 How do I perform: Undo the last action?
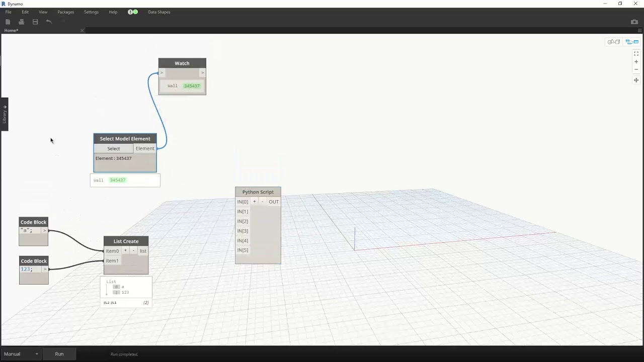pos(49,22)
